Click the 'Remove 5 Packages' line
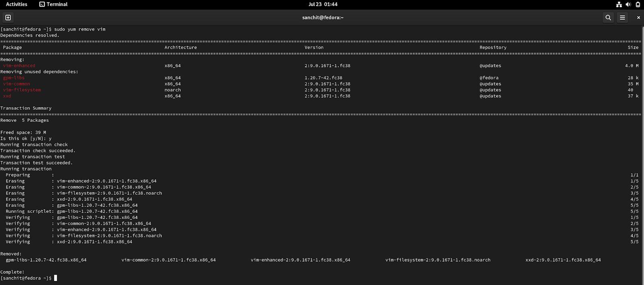Image resolution: width=644 pixels, height=285 pixels. (x=25, y=120)
